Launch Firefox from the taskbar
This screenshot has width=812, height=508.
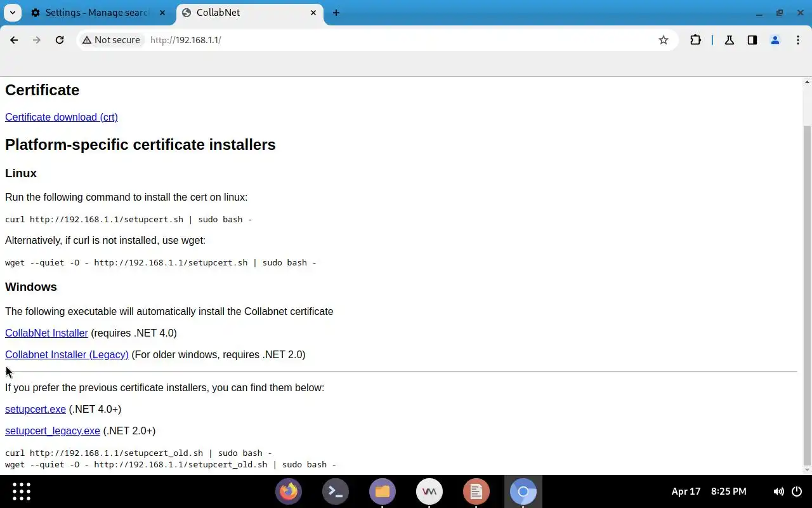tap(289, 491)
